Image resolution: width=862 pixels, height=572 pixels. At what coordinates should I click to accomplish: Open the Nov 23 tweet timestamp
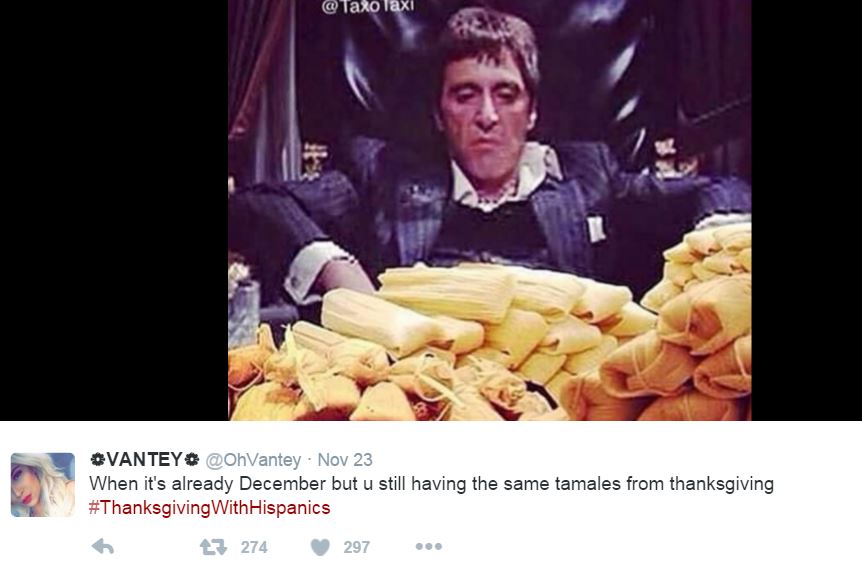coord(345,459)
